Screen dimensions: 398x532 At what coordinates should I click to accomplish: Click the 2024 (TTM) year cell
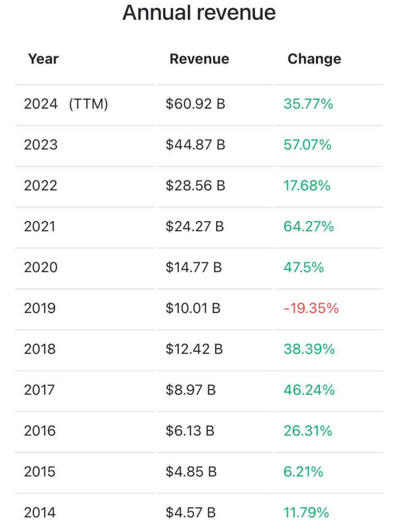click(66, 104)
